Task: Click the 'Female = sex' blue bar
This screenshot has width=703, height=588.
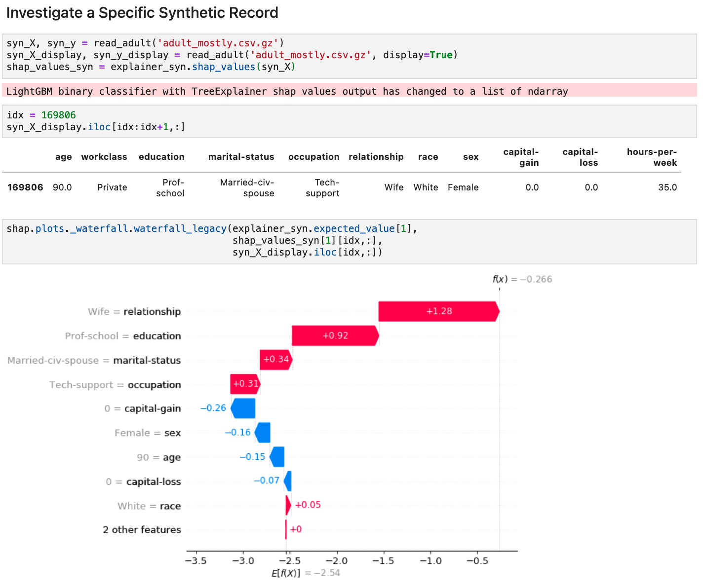Action: [262, 433]
